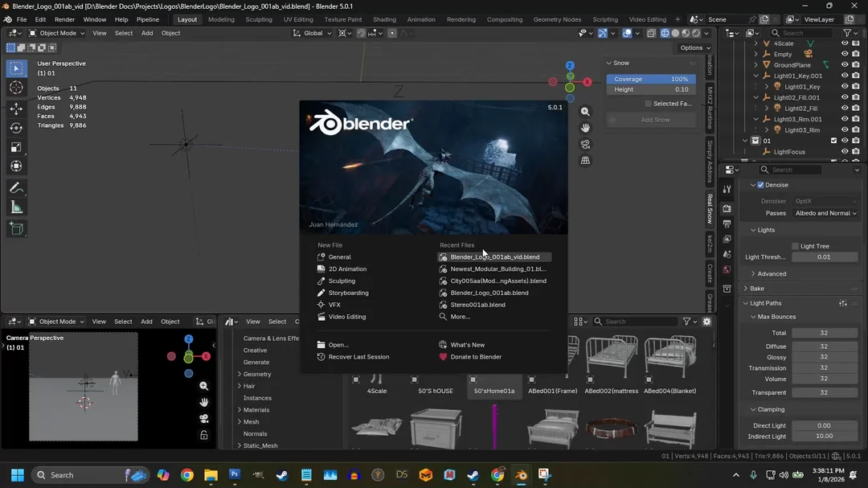Switch to the Geometry Nodes workspace tab

pos(557,19)
